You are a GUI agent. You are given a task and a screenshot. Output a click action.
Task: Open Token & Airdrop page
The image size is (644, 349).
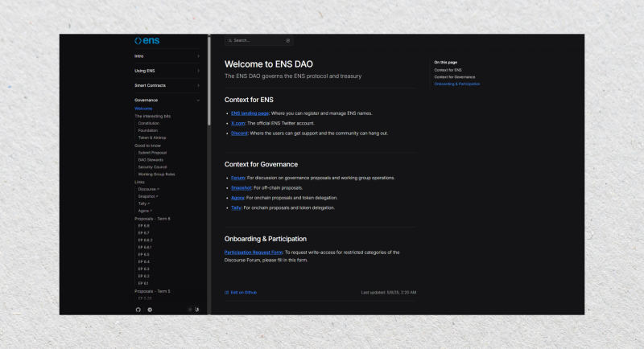152,138
